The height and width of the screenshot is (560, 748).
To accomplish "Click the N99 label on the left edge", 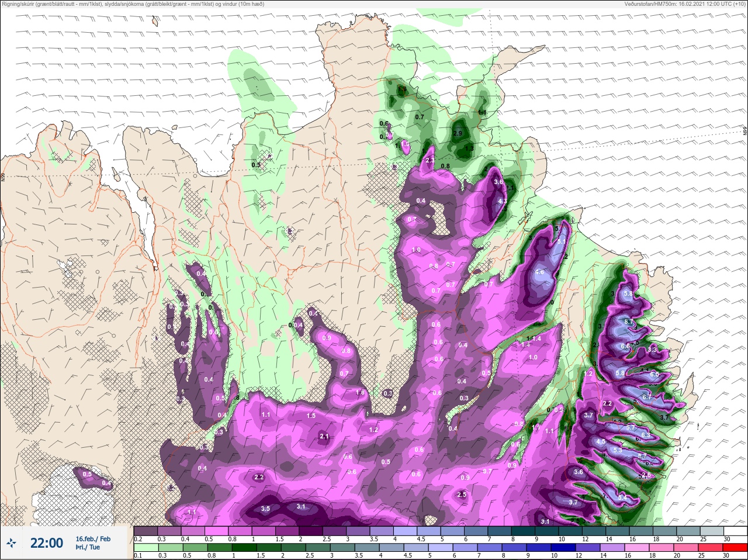I will click(3, 178).
